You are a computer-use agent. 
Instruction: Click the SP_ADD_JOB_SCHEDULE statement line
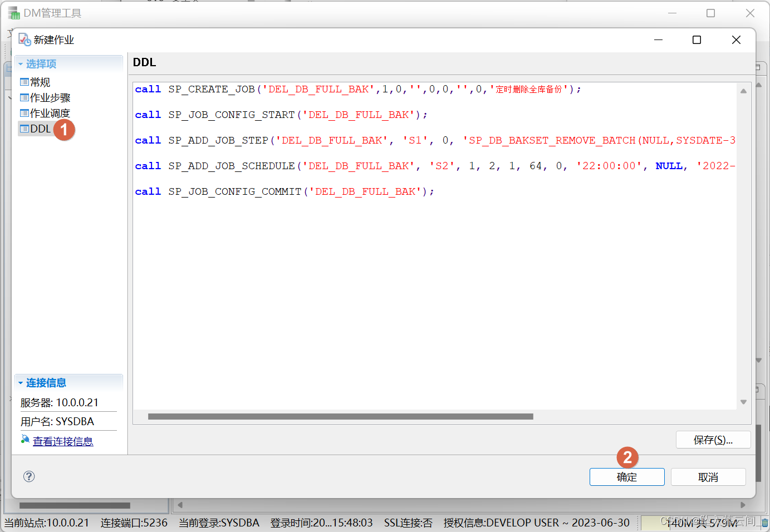coord(435,166)
